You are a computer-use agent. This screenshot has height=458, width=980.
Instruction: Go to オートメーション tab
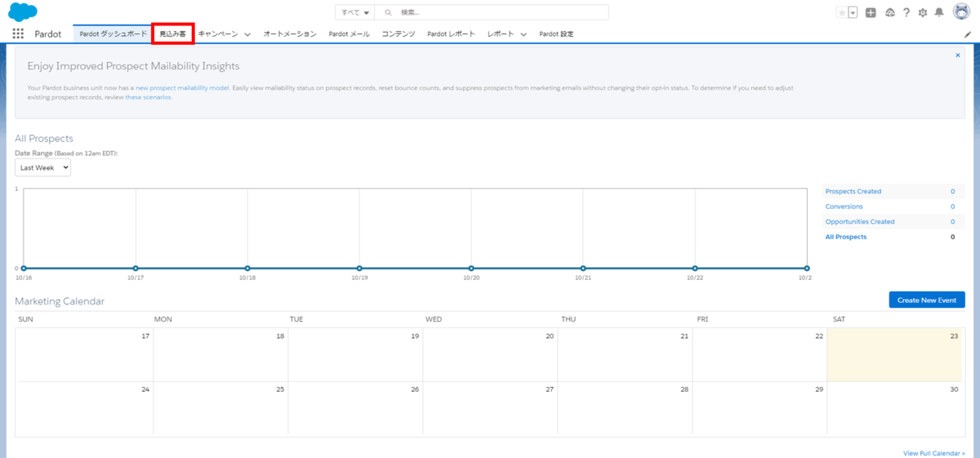click(x=290, y=34)
